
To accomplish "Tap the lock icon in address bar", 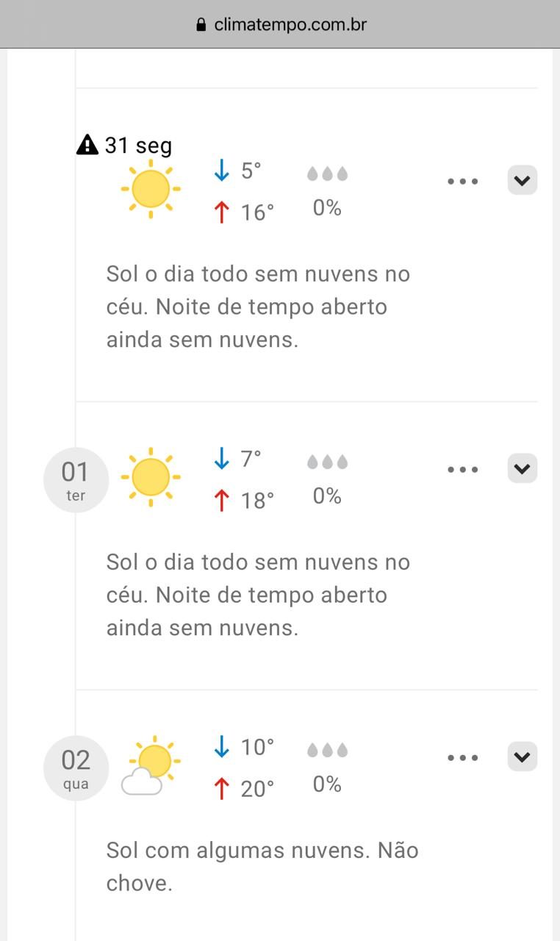I will click(201, 25).
